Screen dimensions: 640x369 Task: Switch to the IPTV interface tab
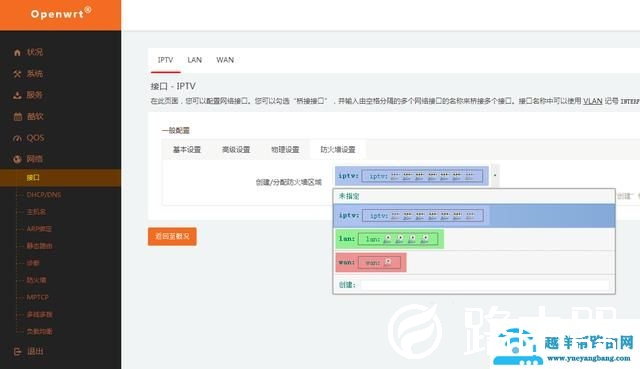(x=165, y=60)
